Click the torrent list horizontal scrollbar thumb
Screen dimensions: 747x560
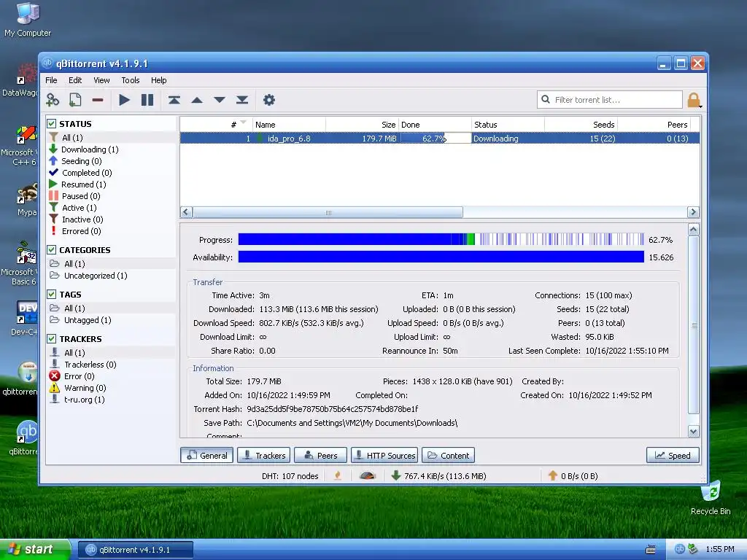[328, 212]
